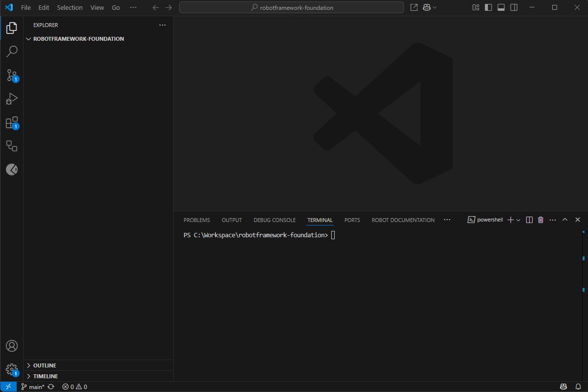Open the Go menu
Screen dimensions: 588x392
pos(116,7)
